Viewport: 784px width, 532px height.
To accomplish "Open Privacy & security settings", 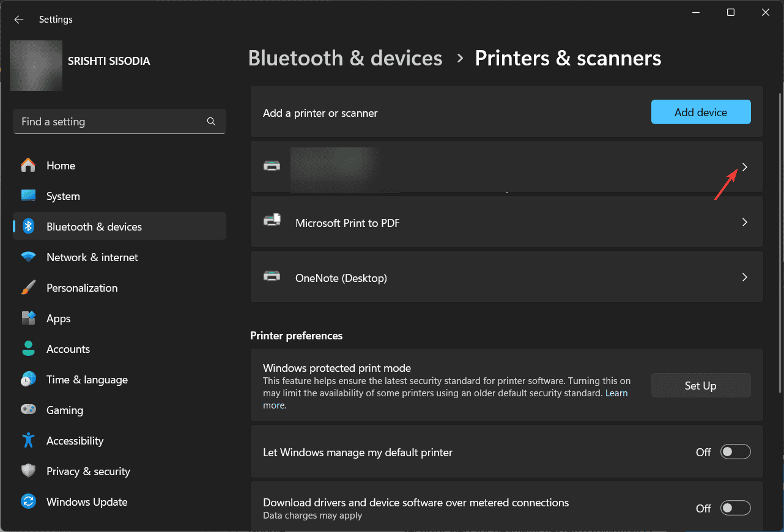I will [x=119, y=471].
